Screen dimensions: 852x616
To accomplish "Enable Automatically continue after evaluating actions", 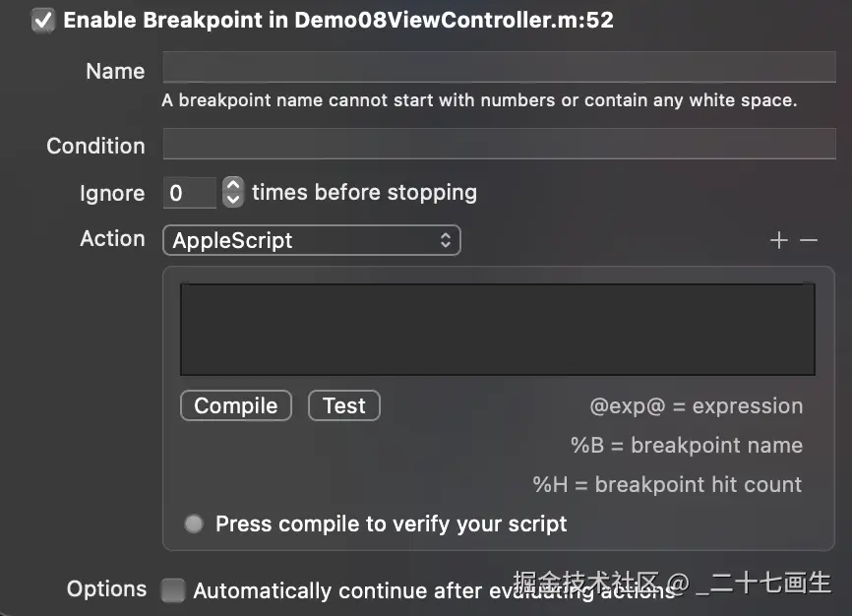I will pos(173,590).
